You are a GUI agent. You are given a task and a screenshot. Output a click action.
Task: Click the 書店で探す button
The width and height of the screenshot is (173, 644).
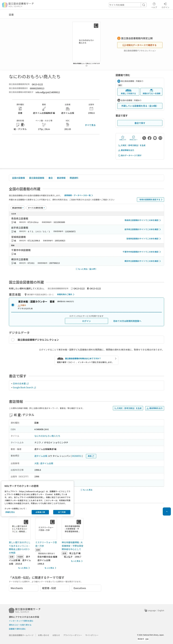tap(140, 123)
